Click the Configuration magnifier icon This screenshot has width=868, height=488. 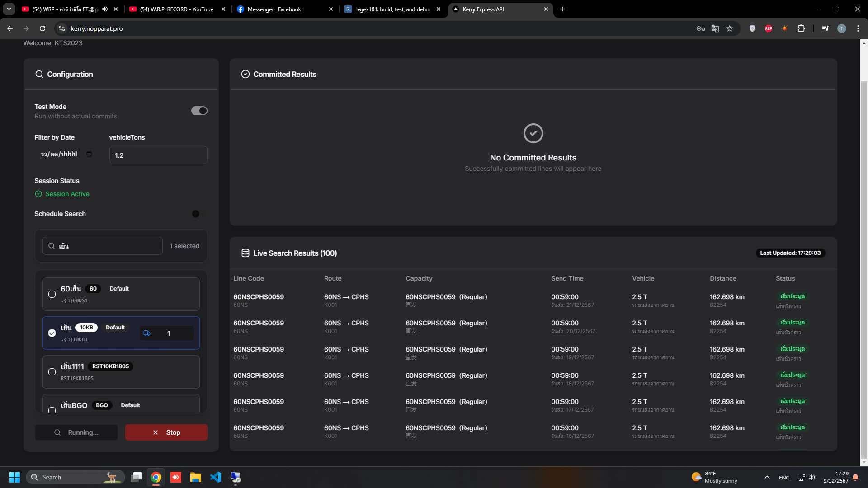coord(39,74)
